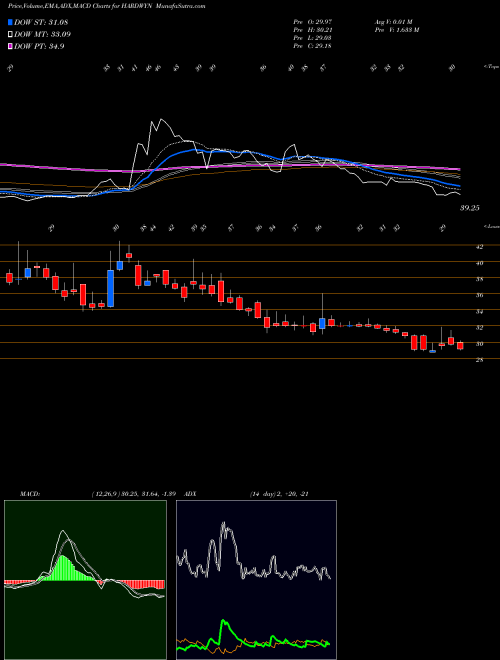Click the 'Pre L: 29.03' value
This screenshot has height=660, width=500.
pos(314,38)
